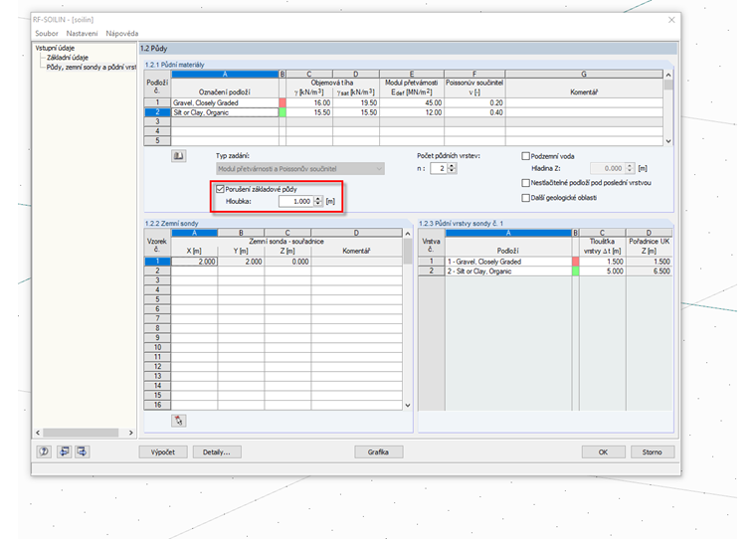
Task: Cancel with the Storno button
Action: (x=652, y=452)
